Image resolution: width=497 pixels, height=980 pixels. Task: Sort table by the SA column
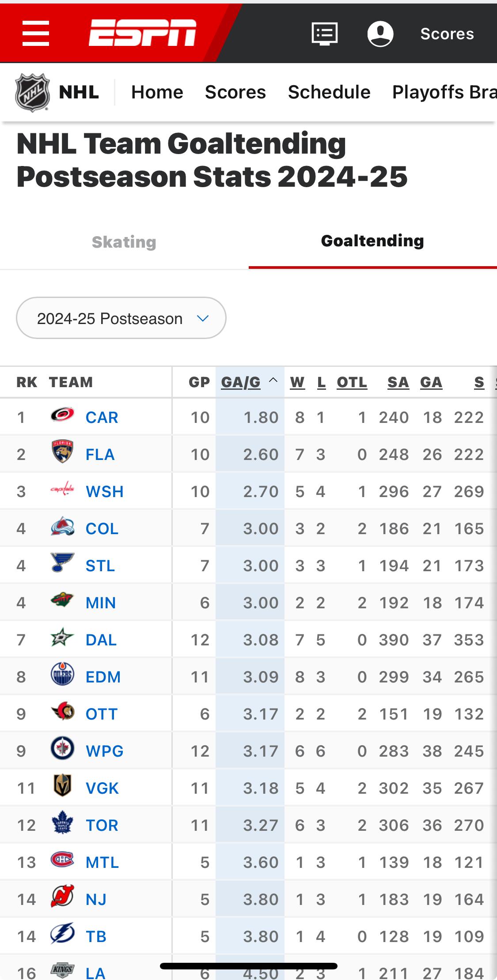click(398, 382)
